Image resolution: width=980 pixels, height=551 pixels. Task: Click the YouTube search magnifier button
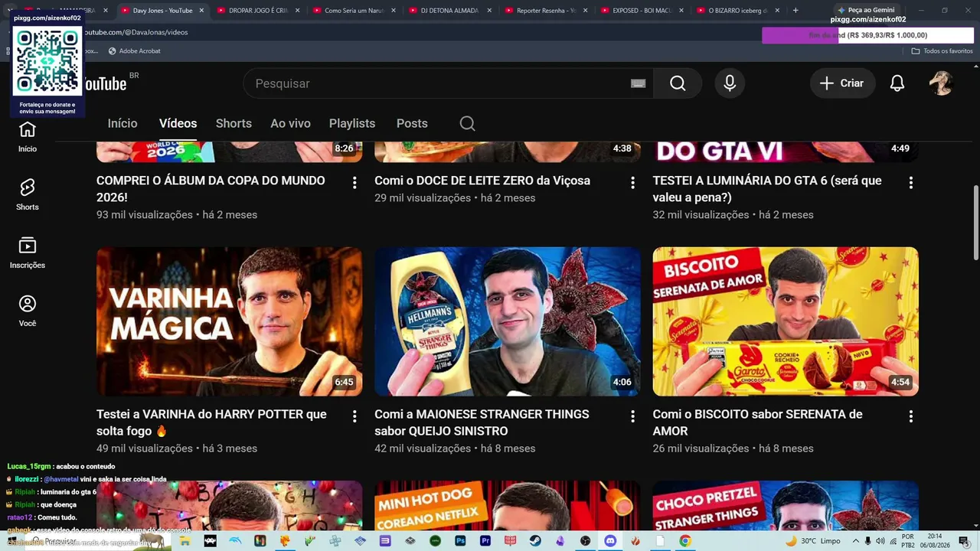678,83
